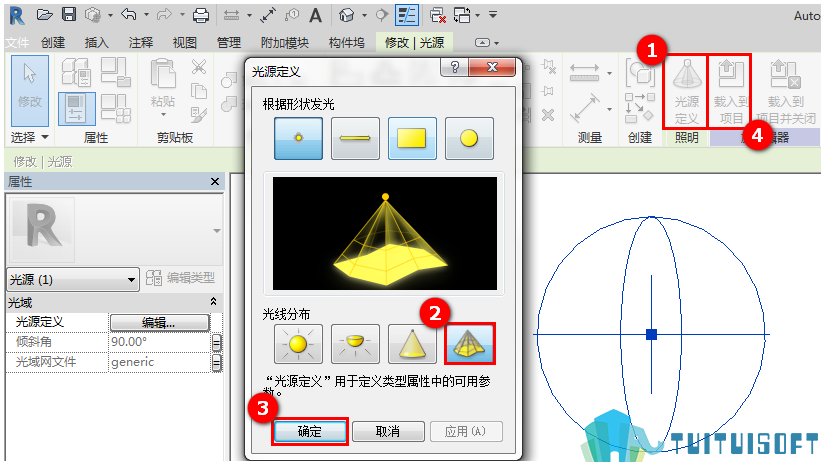Choose the line emit shape icon
Viewport: 825px width, 465px height.
point(355,138)
